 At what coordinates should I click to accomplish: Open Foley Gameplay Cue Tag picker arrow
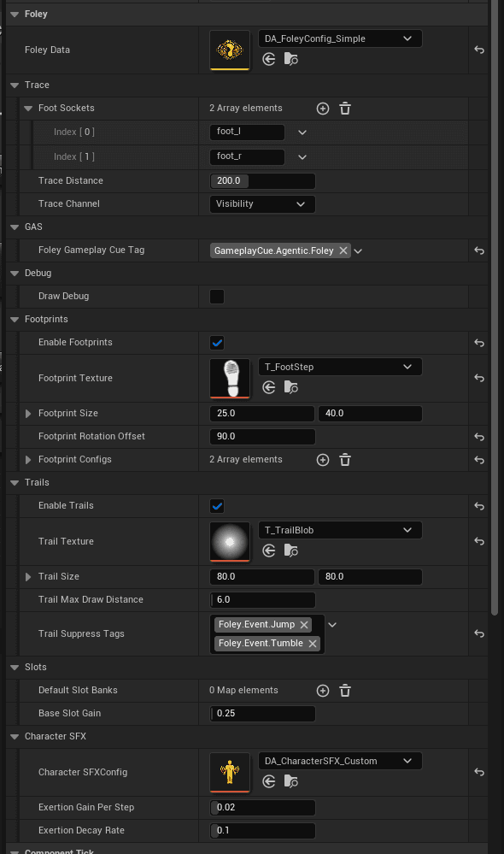coord(358,251)
